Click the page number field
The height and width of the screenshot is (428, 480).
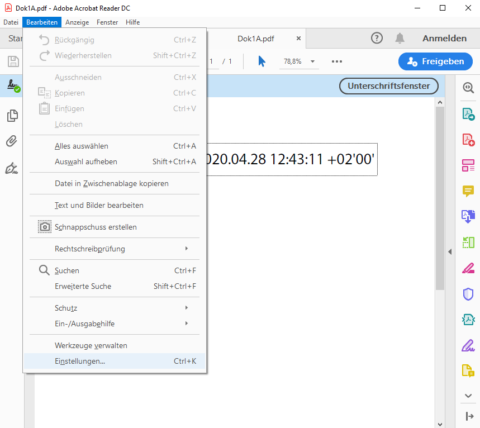pos(212,61)
